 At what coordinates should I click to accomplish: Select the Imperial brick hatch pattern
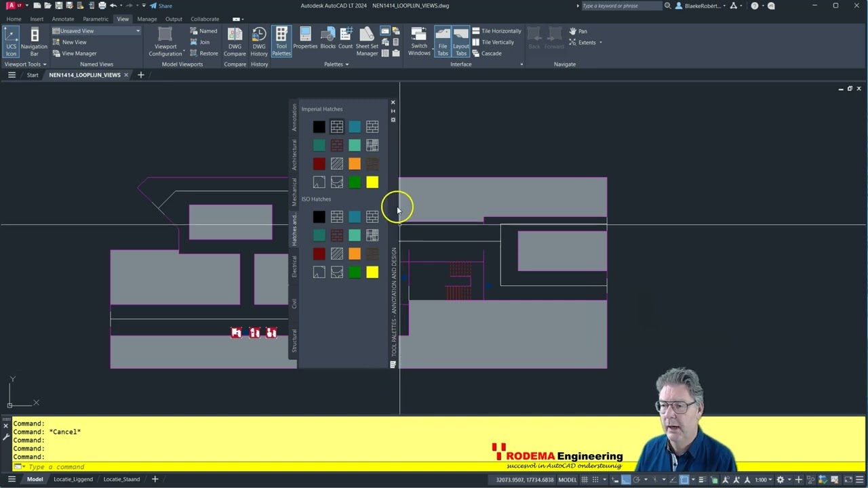pos(337,127)
